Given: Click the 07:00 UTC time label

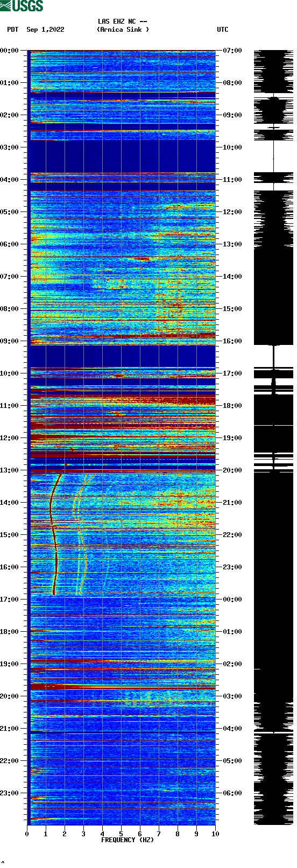Looking at the screenshot, I should coord(232,51).
